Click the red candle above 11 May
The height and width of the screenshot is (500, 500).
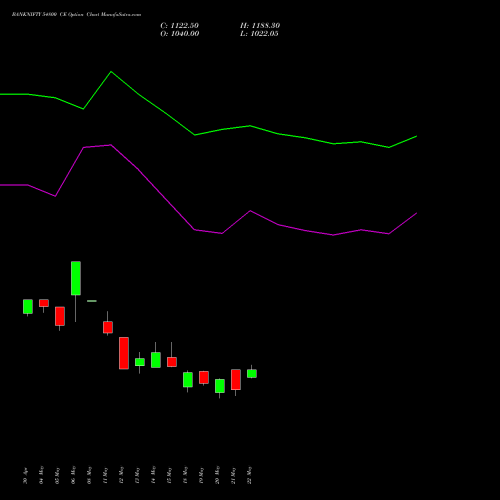pyautogui.click(x=108, y=327)
